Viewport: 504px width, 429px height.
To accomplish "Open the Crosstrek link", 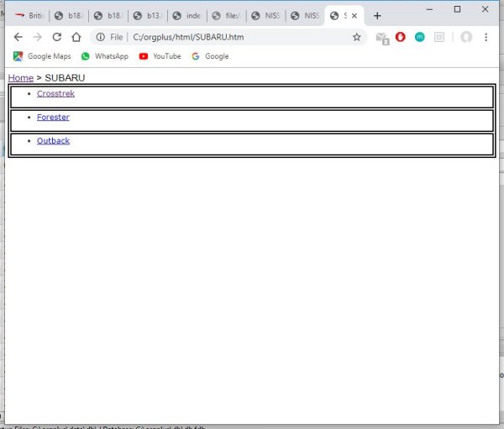I will point(55,93).
